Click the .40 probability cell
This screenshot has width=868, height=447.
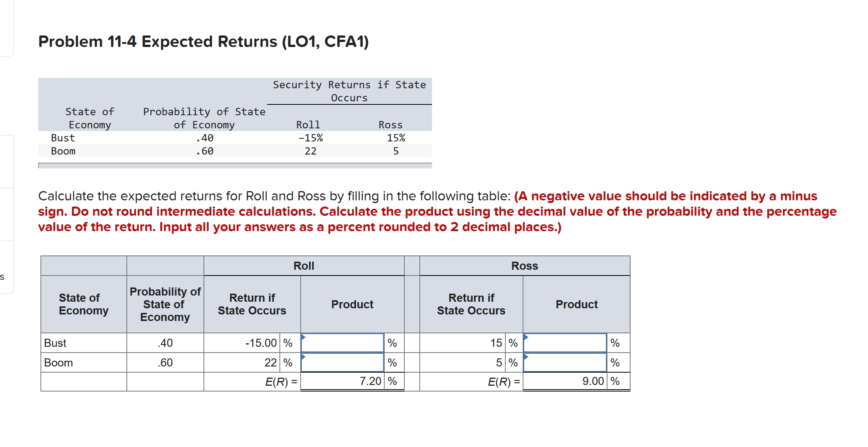165,343
